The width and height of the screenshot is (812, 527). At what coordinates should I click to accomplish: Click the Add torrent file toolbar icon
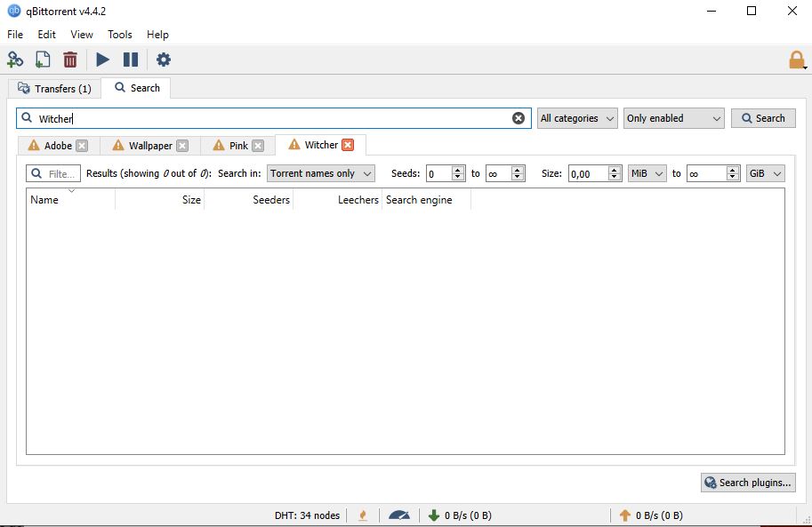(43, 60)
